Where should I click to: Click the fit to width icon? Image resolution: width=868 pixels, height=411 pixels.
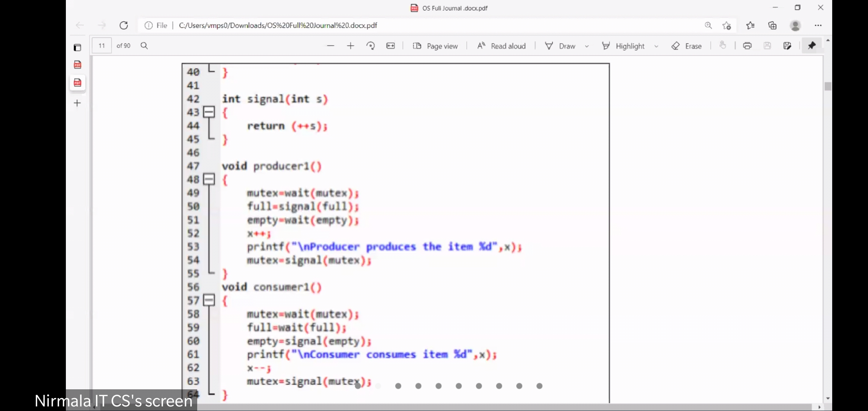pyautogui.click(x=391, y=46)
